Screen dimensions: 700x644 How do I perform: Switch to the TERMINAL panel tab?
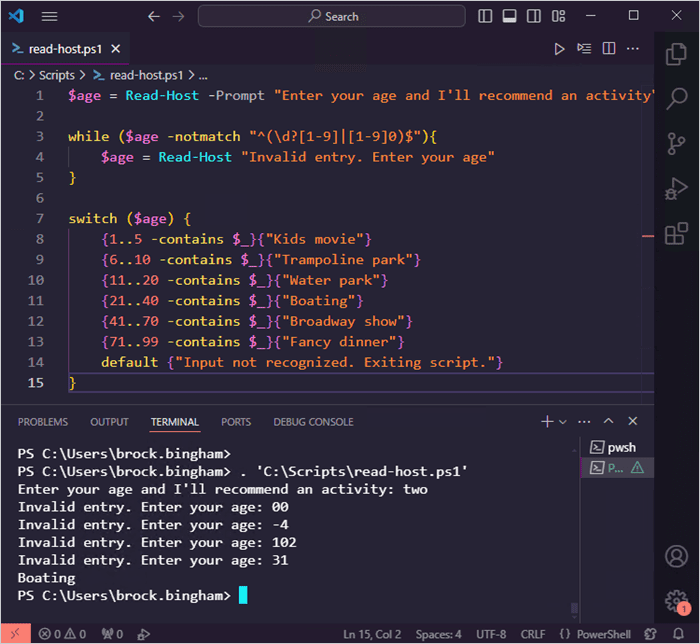tap(175, 422)
